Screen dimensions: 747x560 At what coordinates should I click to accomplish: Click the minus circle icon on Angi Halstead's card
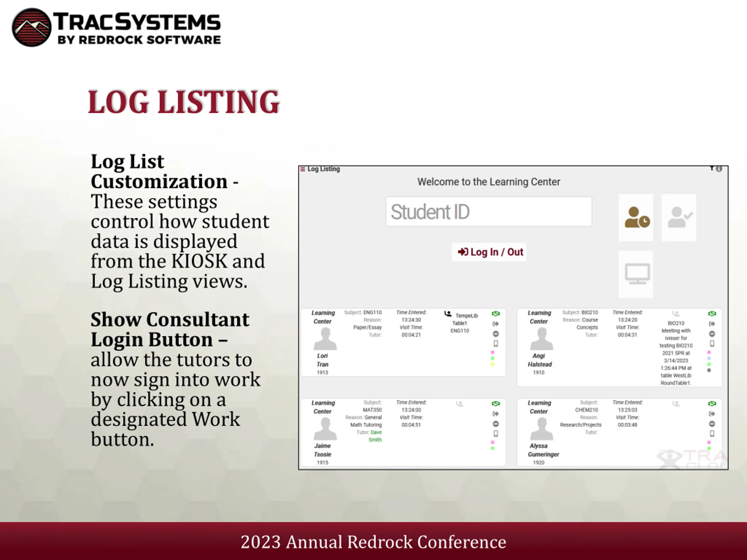[712, 334]
